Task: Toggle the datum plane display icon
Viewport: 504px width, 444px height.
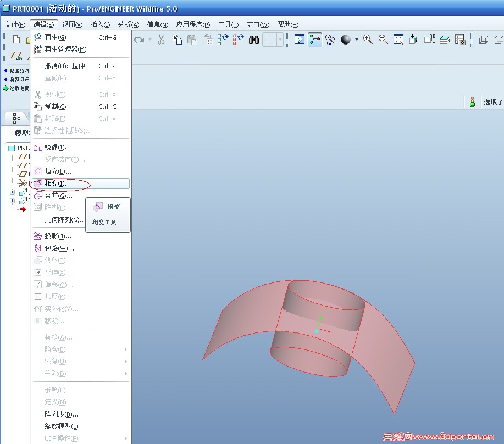Action: tap(16, 56)
